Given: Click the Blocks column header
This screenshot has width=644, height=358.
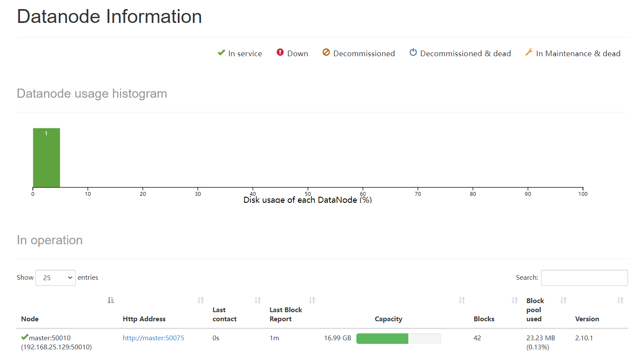Looking at the screenshot, I should [484, 319].
